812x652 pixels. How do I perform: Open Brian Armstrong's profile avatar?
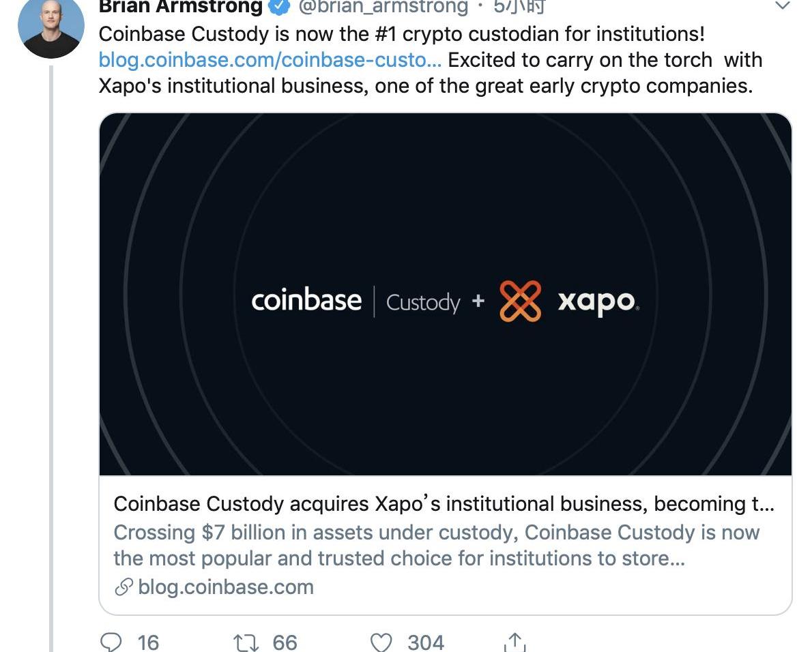pos(50,26)
